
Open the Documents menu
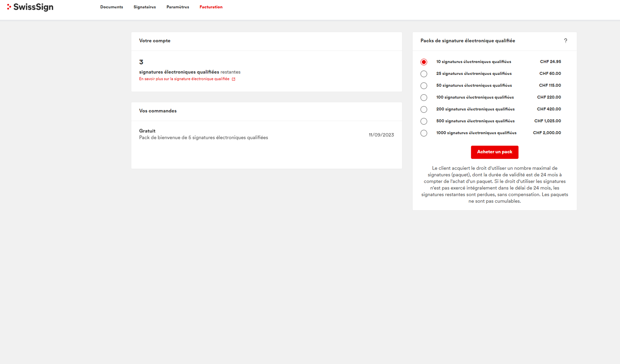tap(111, 7)
